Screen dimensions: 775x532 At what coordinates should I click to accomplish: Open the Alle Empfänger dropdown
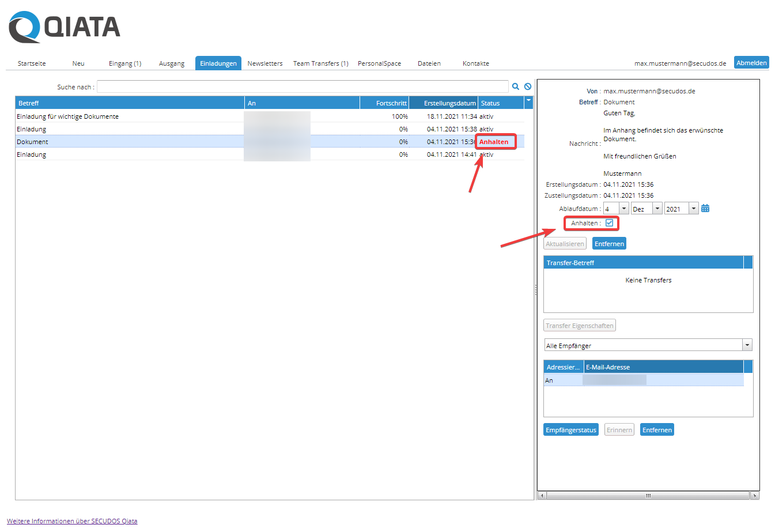coord(747,345)
